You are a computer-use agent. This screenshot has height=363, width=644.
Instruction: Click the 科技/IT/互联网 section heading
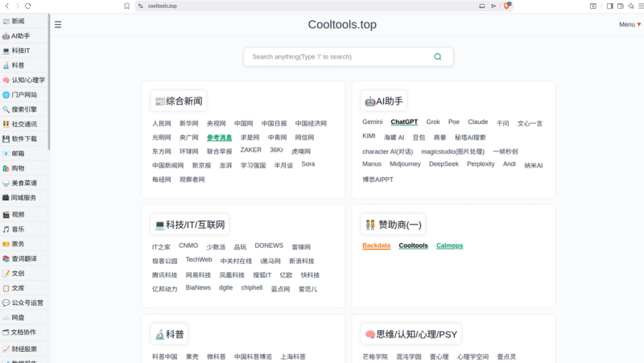coord(190,225)
